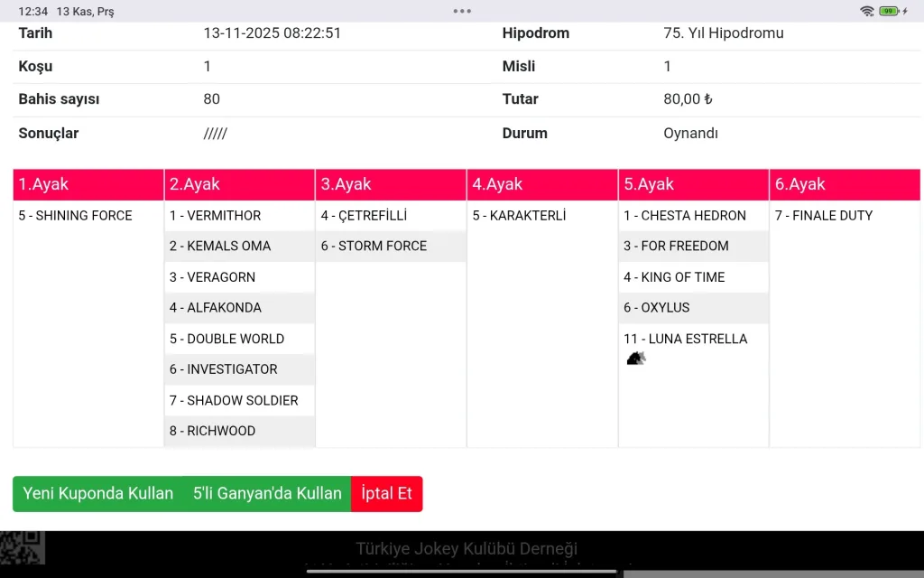Tap the QR code thumbnail at bottom left

coord(22,548)
